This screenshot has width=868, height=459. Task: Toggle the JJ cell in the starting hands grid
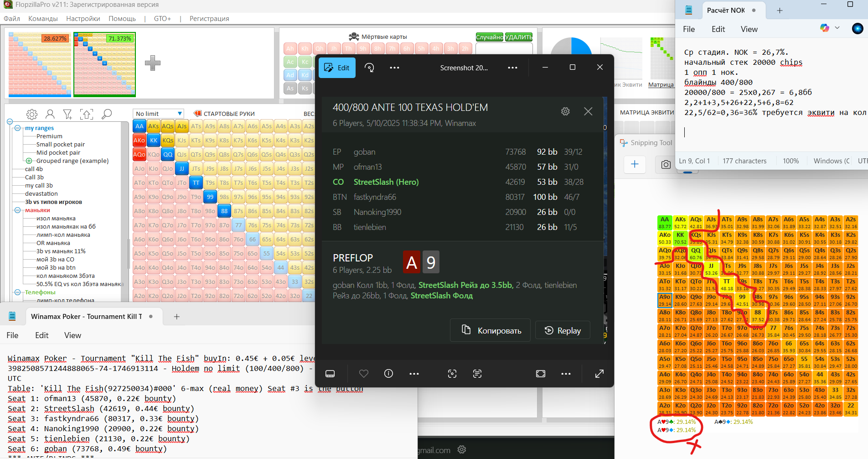click(x=182, y=169)
